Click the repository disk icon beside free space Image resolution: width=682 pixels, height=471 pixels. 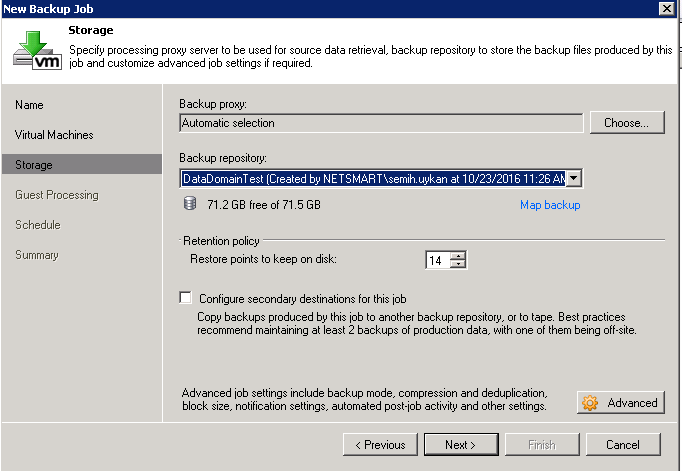coord(190,205)
